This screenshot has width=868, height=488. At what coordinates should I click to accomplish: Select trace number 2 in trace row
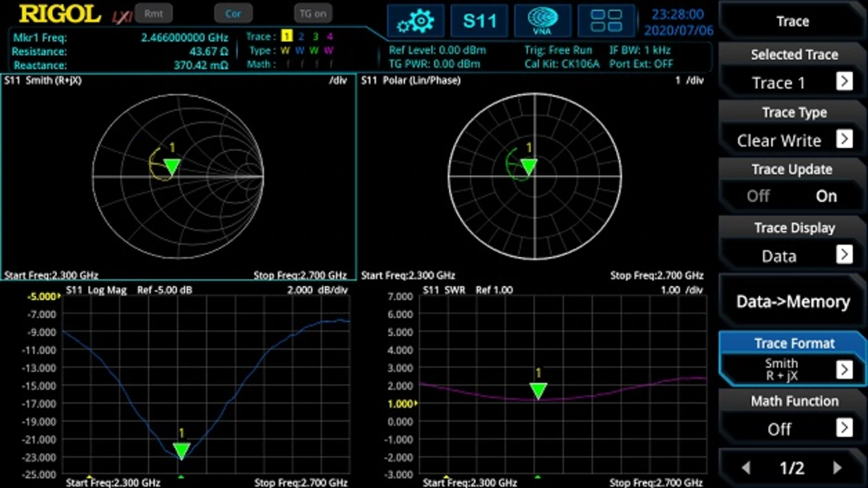click(x=301, y=37)
